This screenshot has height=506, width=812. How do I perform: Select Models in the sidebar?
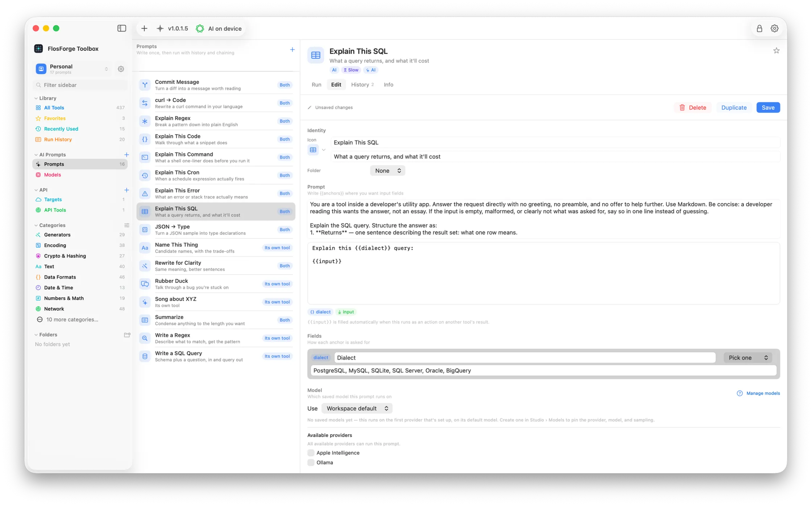(53, 175)
